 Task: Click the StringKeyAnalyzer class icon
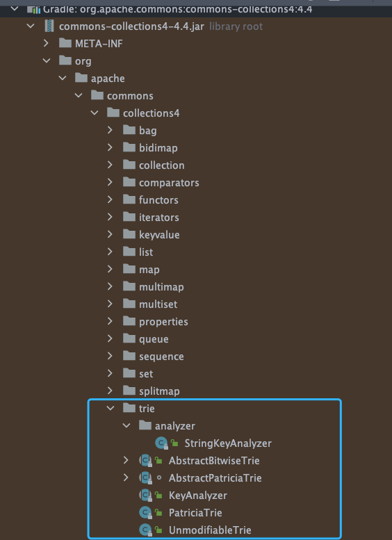[161, 443]
